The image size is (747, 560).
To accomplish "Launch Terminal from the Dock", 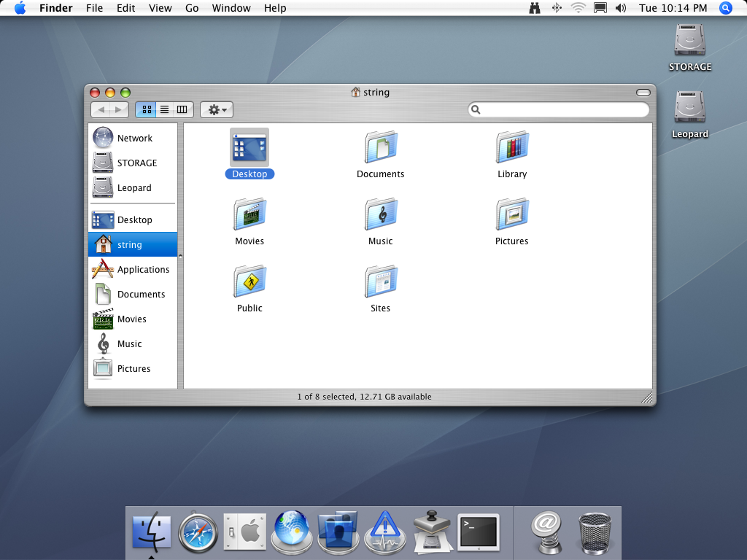I will coord(479,532).
